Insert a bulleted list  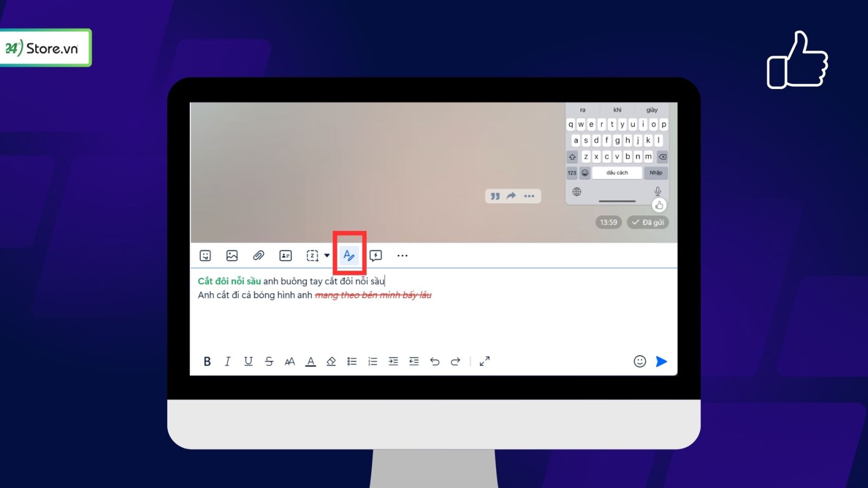point(352,362)
